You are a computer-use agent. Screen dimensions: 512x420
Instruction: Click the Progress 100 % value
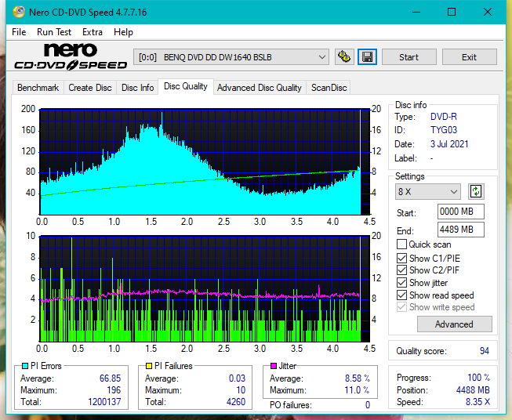click(x=478, y=378)
